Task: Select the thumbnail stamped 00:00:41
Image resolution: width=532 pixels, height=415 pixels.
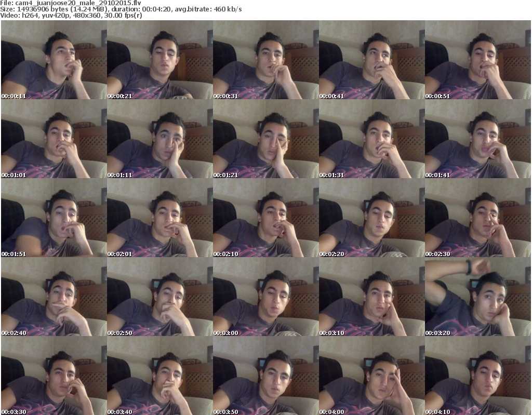Action: (372, 60)
